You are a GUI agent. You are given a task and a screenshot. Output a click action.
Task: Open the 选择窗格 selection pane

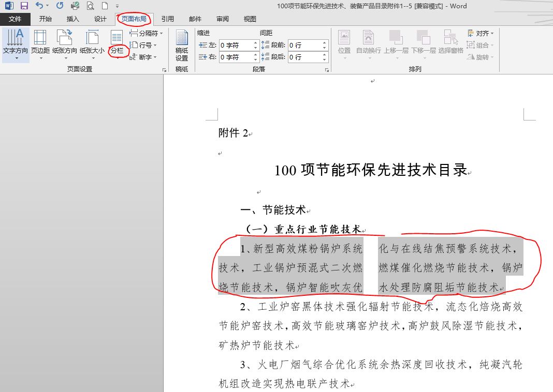[x=451, y=44]
